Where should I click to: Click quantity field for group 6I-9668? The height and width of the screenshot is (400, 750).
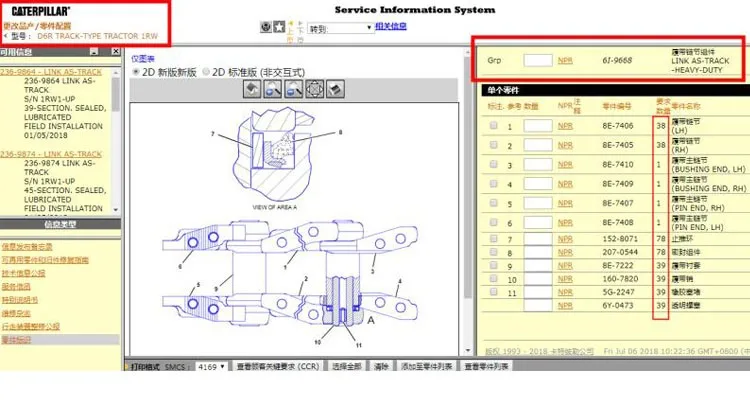(538, 60)
